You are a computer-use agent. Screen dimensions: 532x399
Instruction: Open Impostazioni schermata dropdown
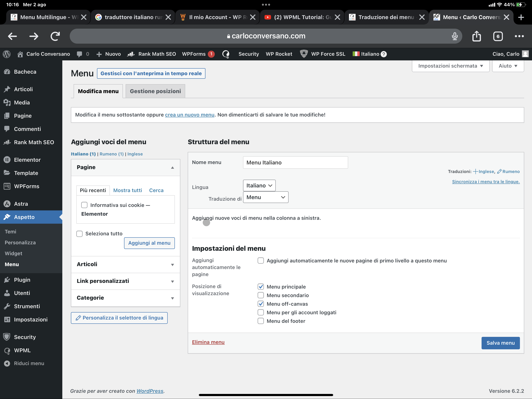(x=450, y=66)
